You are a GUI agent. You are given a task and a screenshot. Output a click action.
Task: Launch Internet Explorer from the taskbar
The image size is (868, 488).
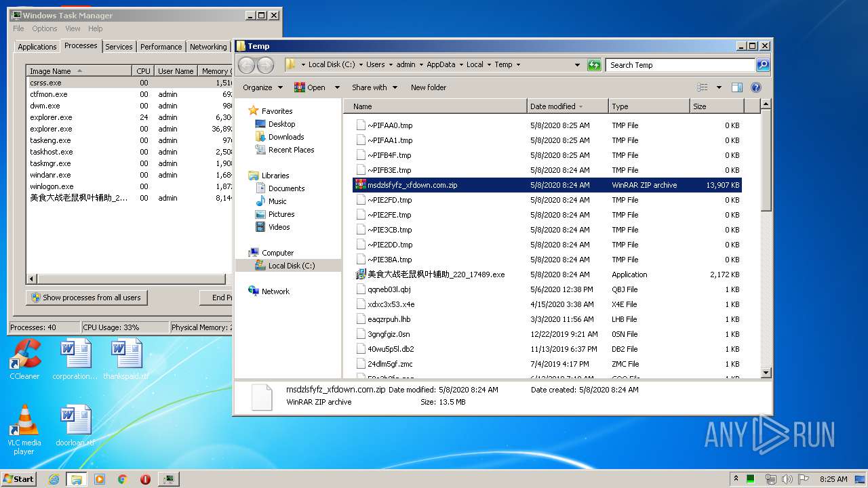tap(54, 479)
